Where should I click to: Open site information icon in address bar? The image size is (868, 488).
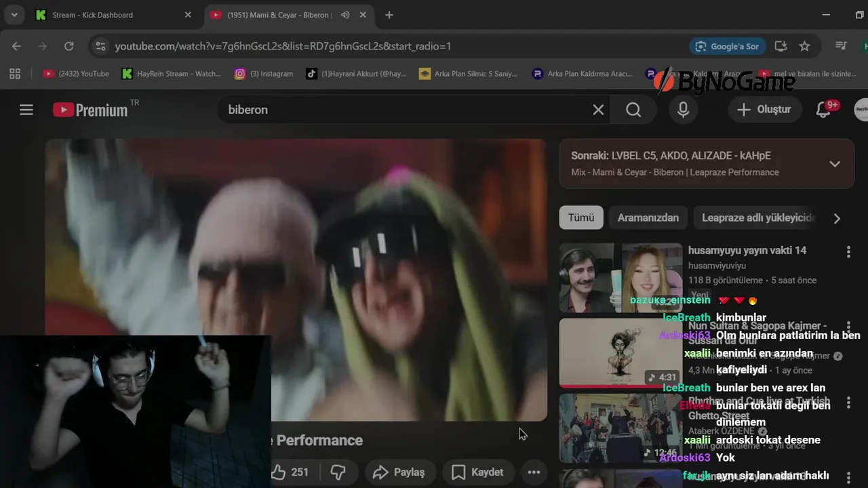click(x=100, y=46)
